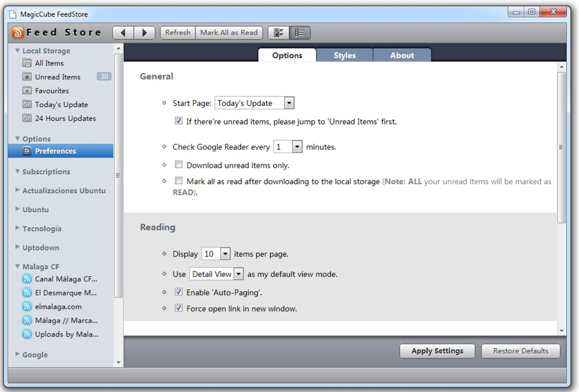Click sidebar scroll down arrow
579x392 pixels.
pos(119,363)
